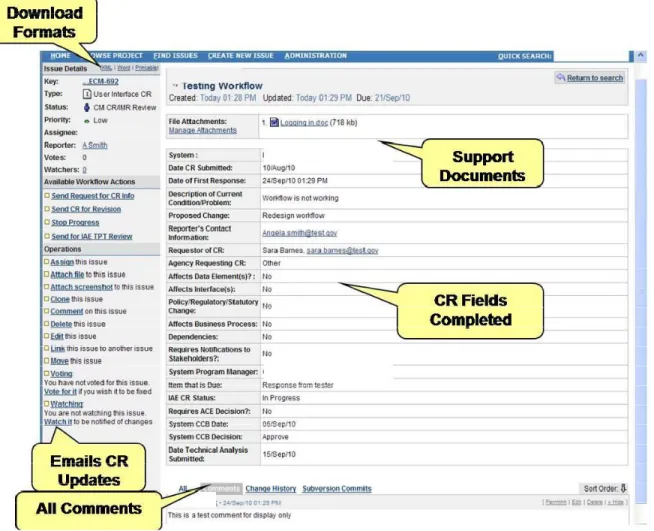654x531 pixels.
Task: Click Stop Progress workflow action
Action: pyautogui.click(x=75, y=222)
